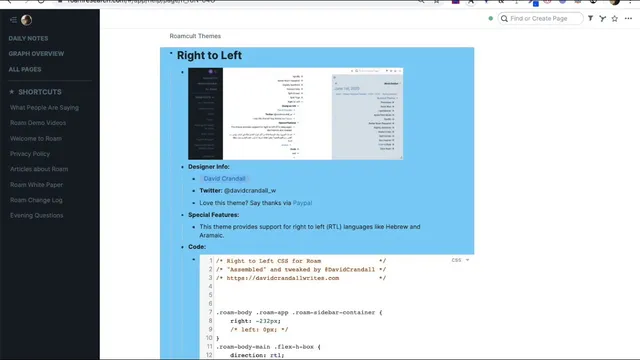This screenshot has height=360, width=640.
Task: Click the Designer Info label
Action: 209,167
